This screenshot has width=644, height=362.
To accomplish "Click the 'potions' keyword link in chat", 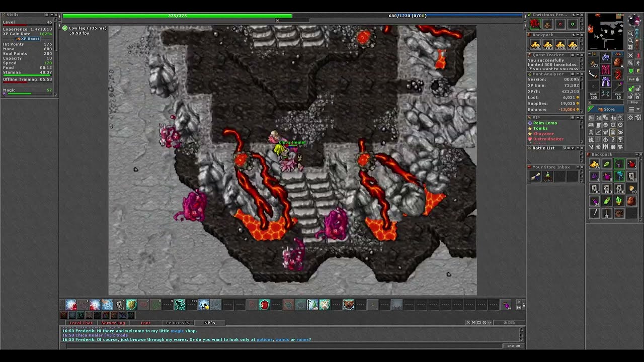I will [264, 339].
